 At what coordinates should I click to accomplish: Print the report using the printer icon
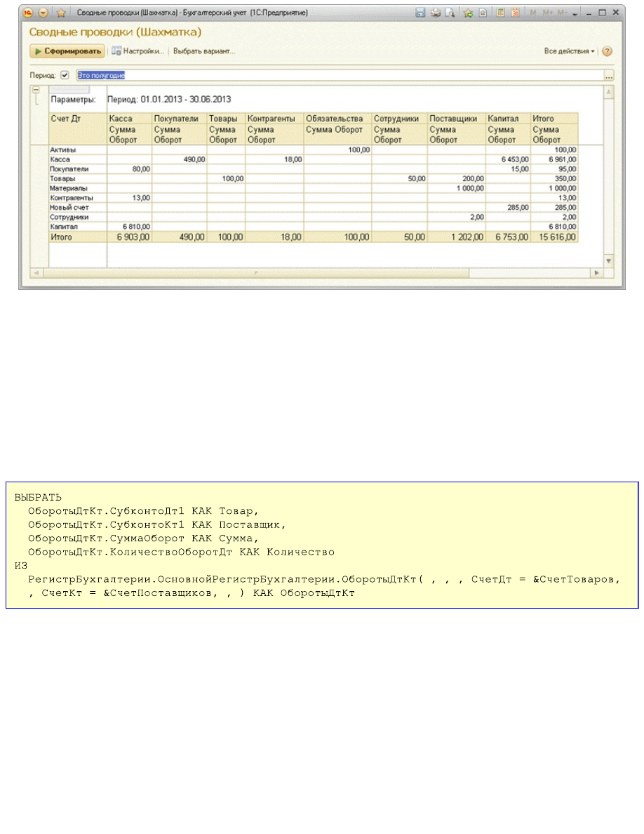(435, 13)
